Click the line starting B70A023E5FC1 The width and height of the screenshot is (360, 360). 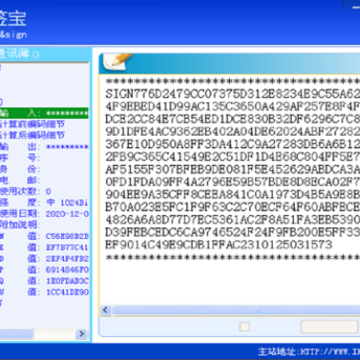233,207
